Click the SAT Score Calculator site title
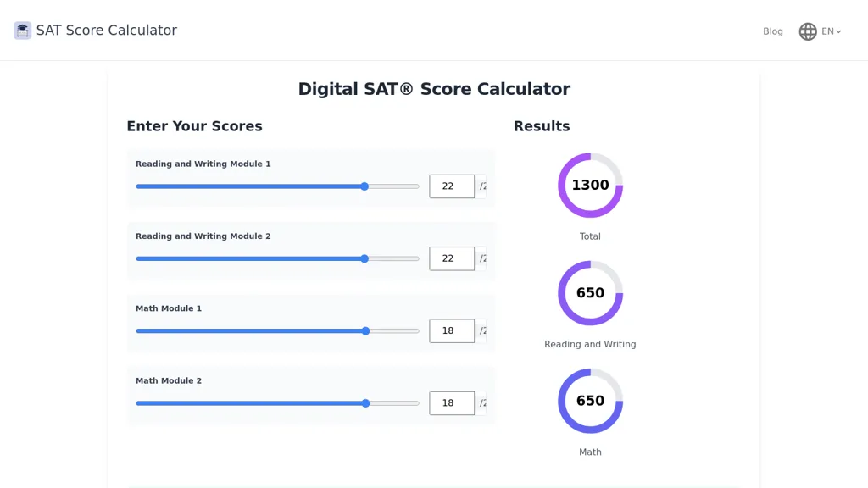 pyautogui.click(x=106, y=30)
